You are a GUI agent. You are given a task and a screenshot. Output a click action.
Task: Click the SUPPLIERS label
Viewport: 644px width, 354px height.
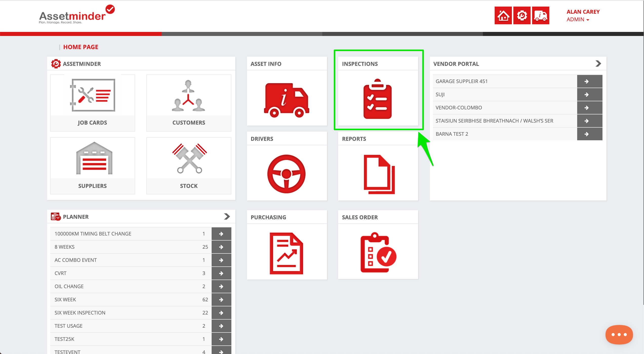tap(92, 186)
